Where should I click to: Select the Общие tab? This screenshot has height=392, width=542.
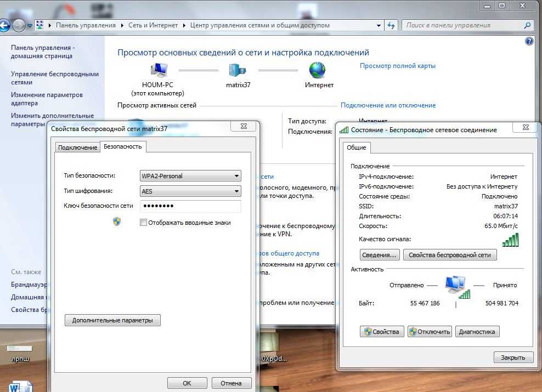click(357, 147)
